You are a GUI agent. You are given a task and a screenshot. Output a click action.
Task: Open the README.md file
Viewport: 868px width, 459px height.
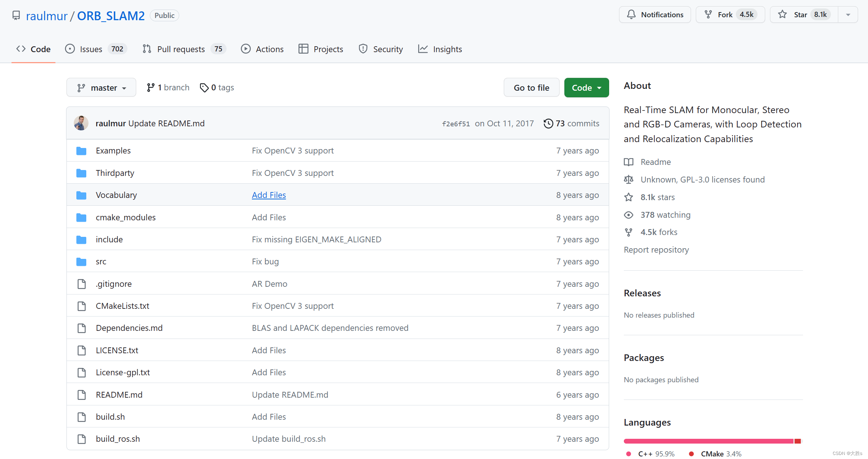[x=119, y=395]
